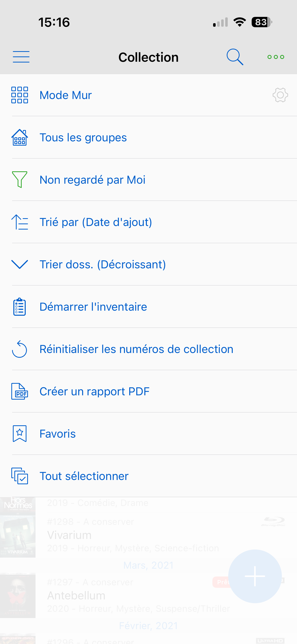Open Mode Mur gear settings

tap(280, 95)
